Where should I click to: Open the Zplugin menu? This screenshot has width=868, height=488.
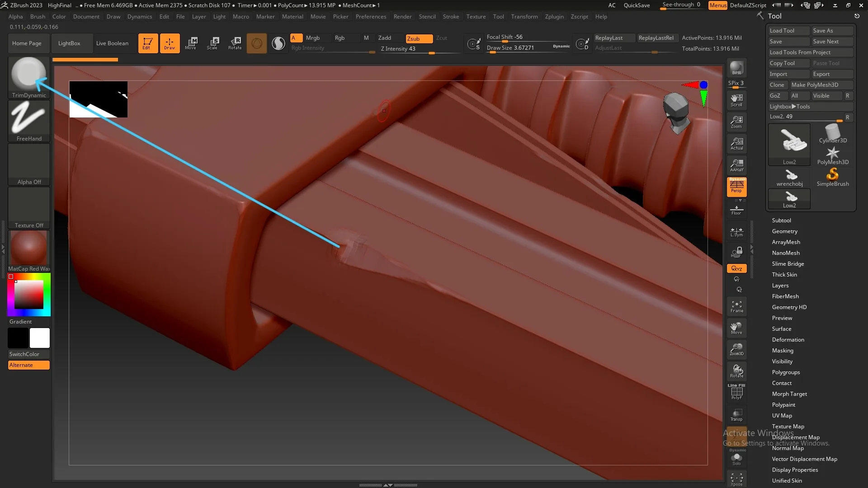[554, 17]
